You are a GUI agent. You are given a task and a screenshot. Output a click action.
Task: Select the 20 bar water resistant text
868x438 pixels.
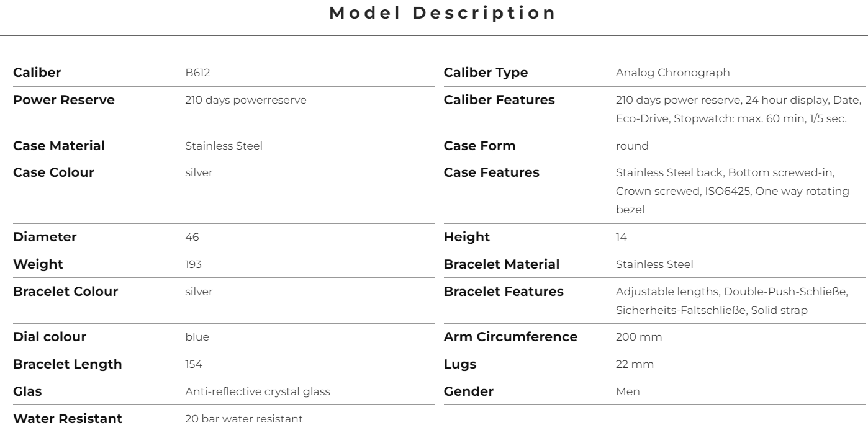click(244, 419)
